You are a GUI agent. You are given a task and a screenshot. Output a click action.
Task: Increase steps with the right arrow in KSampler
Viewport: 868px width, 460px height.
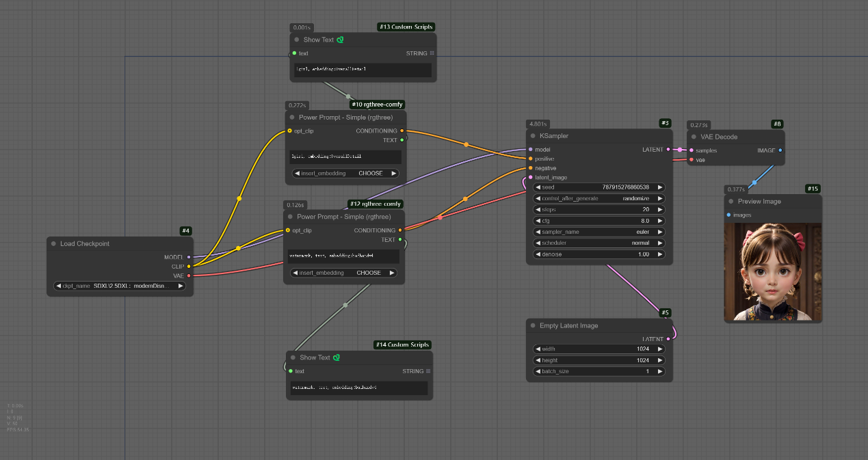[660, 209]
